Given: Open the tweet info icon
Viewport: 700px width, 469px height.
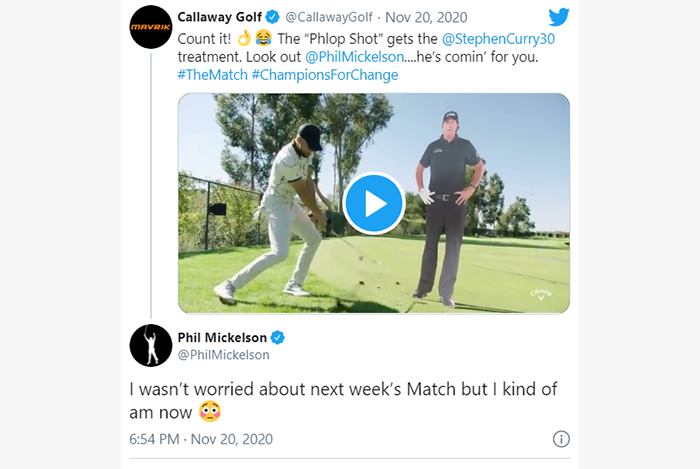Looking at the screenshot, I should (561, 439).
